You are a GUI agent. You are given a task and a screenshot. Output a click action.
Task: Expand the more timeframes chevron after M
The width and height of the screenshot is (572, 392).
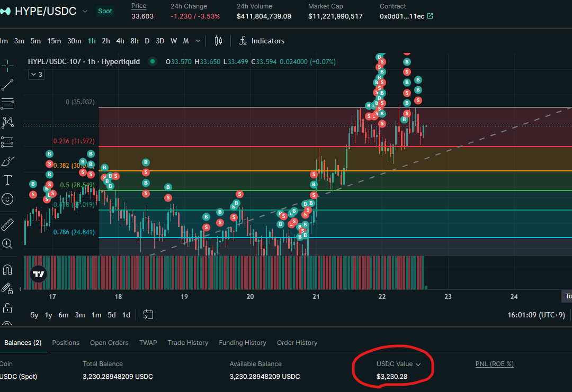(198, 41)
